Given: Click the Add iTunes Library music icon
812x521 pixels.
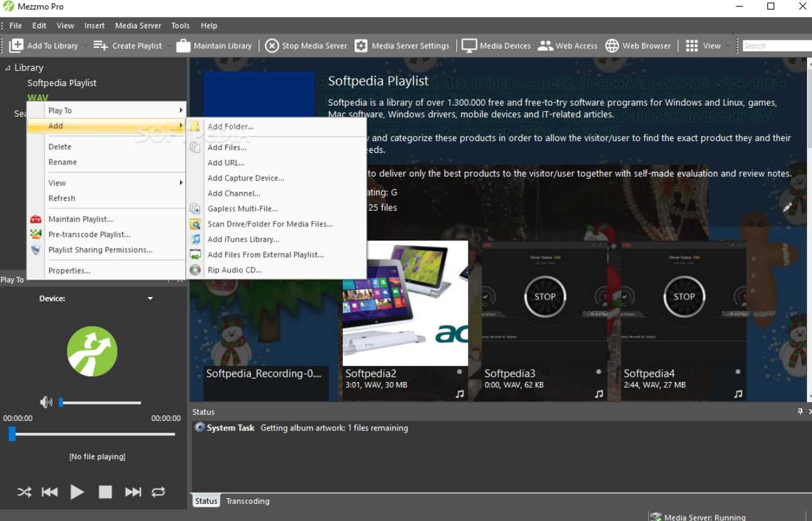Looking at the screenshot, I should pos(196,239).
